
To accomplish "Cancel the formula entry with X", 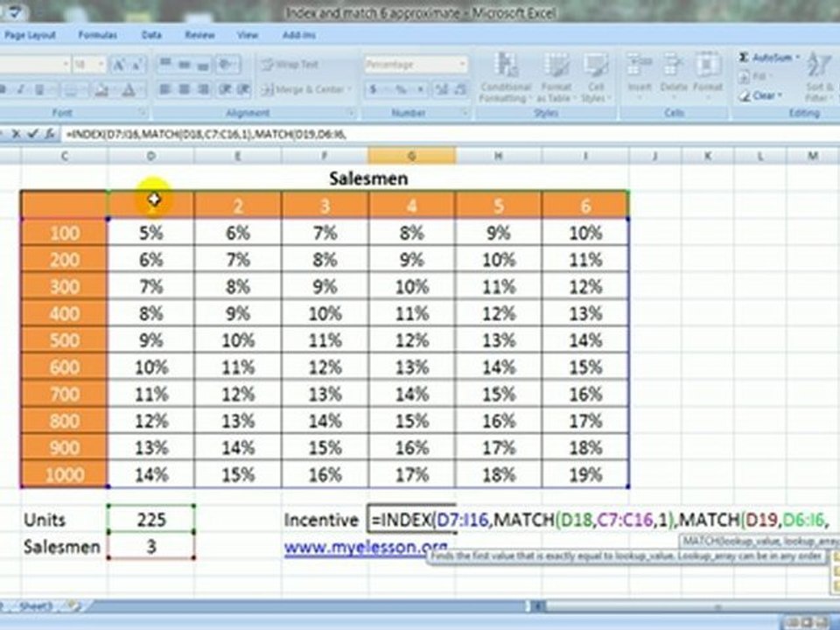I will (x=16, y=134).
